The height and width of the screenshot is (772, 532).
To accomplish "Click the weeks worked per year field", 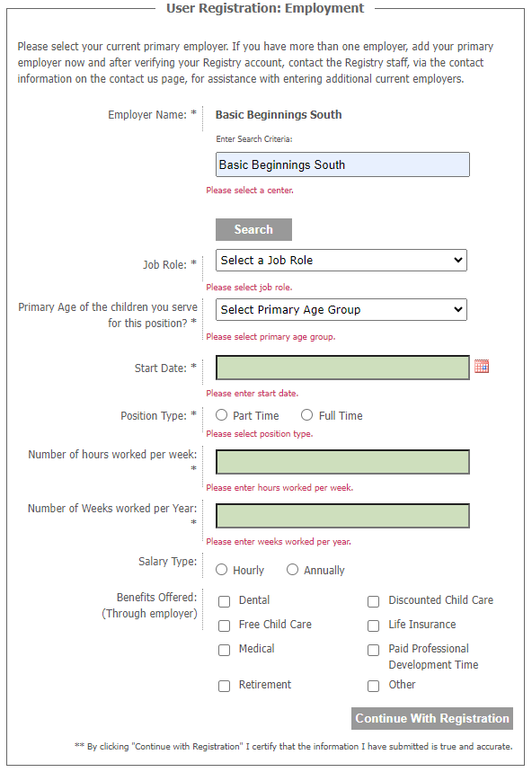I will tap(341, 515).
